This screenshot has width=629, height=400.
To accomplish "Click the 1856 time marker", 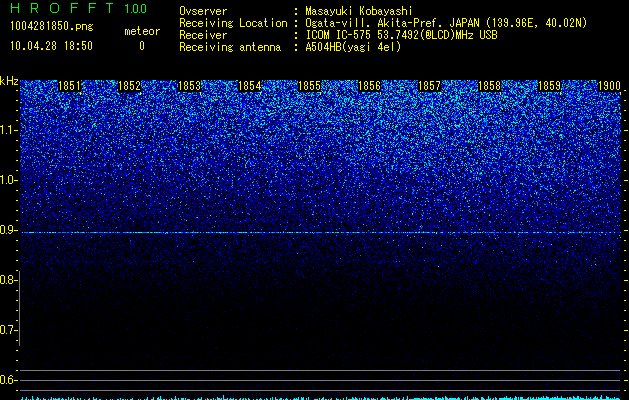I will pos(369,86).
